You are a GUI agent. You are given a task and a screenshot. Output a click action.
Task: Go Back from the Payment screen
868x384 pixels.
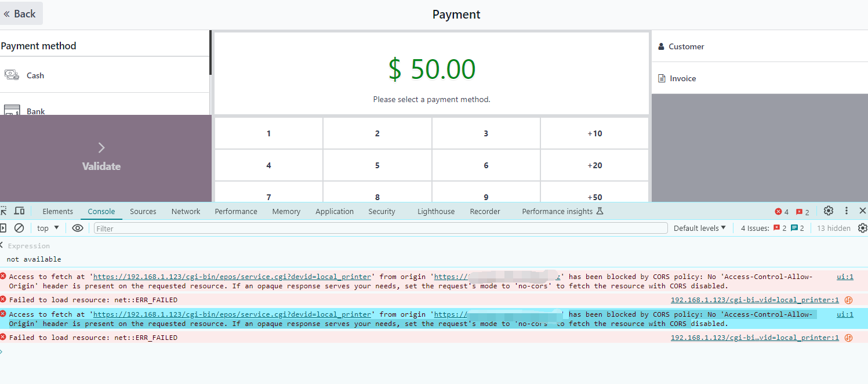coord(20,13)
